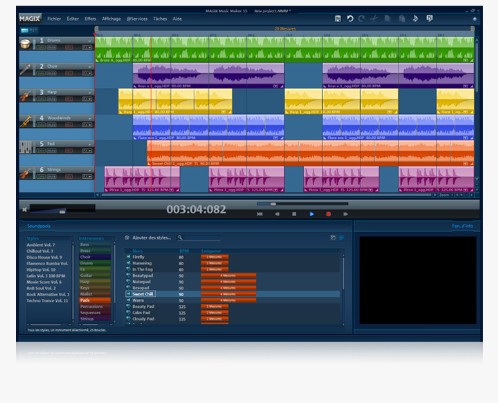
Task: Click the microphone icon of track 2 Choir
Action: (25, 69)
